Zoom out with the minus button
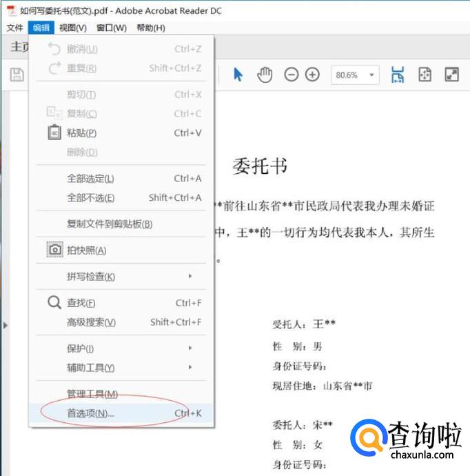470x476 pixels. click(291, 75)
